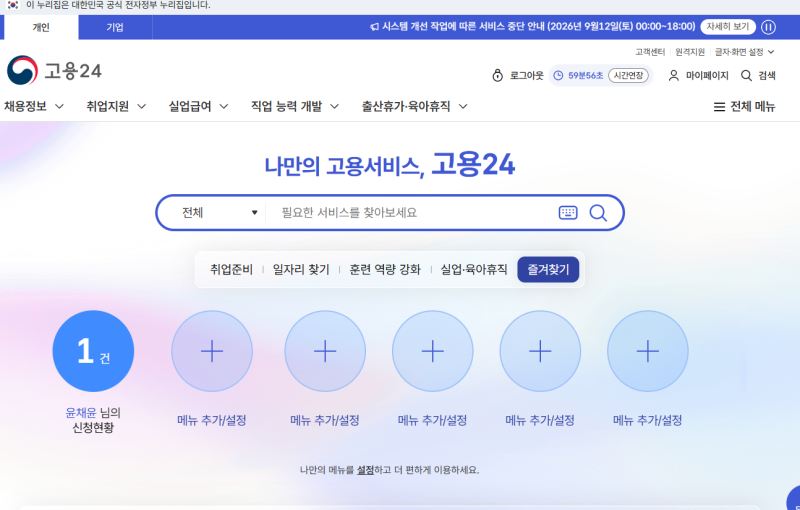The width and height of the screenshot is (800, 510).
Task: Extend session with 시간연장 button
Action: point(628,75)
